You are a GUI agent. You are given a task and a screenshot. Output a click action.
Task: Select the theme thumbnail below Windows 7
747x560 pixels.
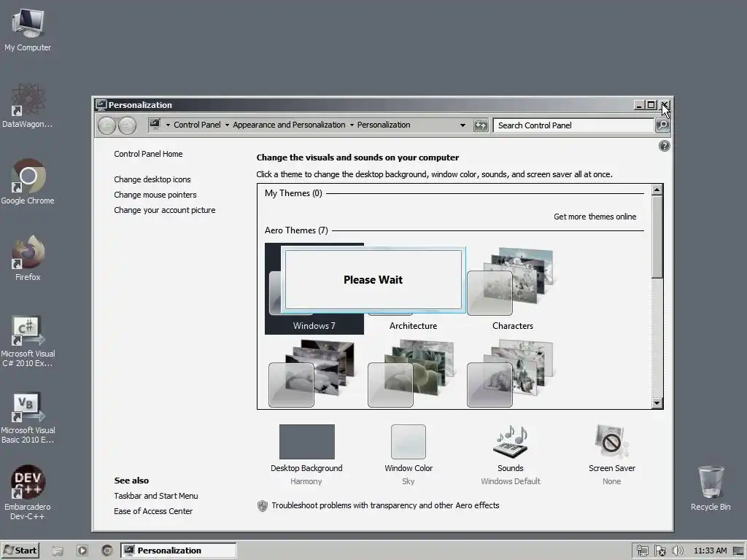312,373
